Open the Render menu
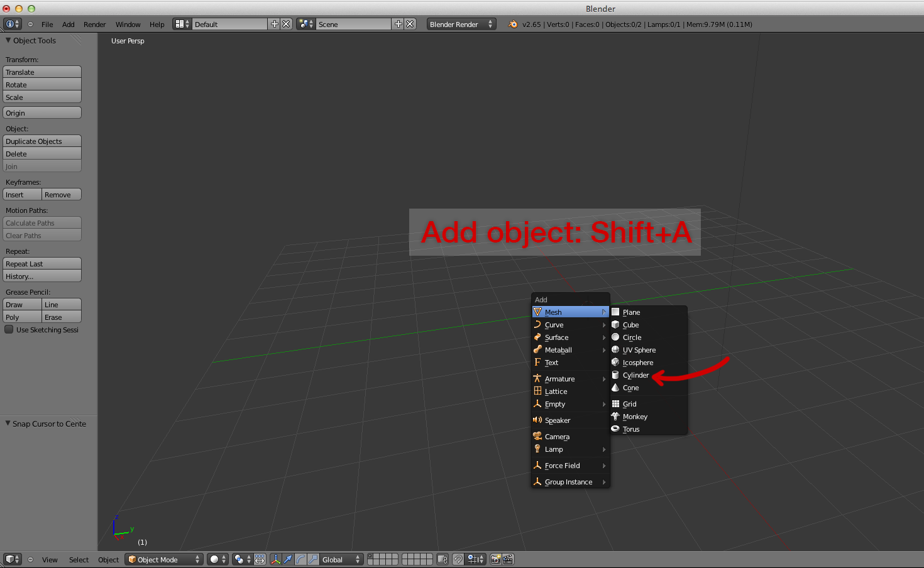The height and width of the screenshot is (568, 924). coord(94,24)
